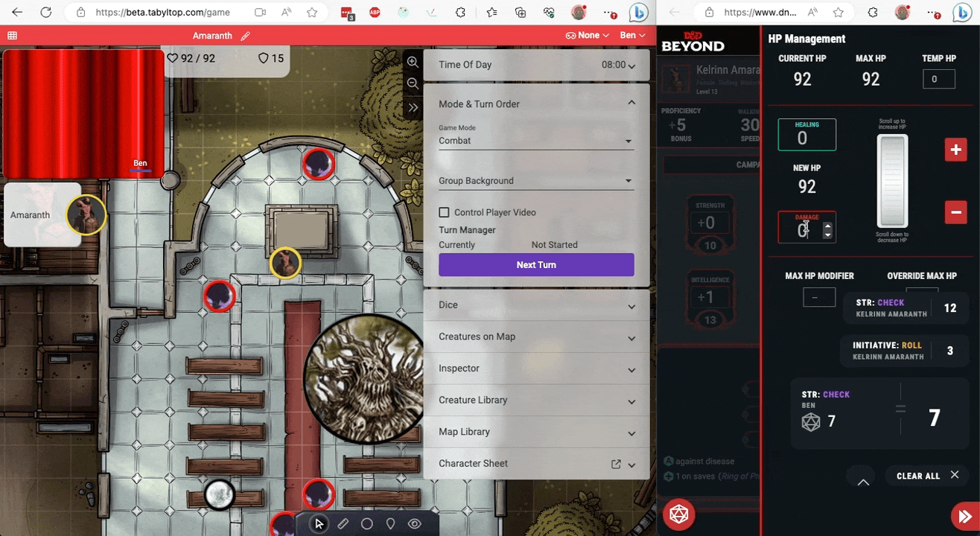Zoom in on the map
The height and width of the screenshot is (536, 980).
pyautogui.click(x=413, y=63)
